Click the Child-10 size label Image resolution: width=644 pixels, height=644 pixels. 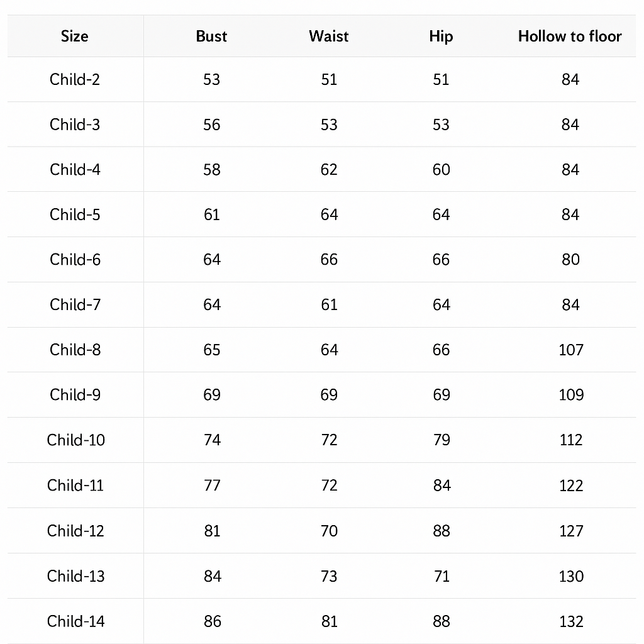(76, 440)
